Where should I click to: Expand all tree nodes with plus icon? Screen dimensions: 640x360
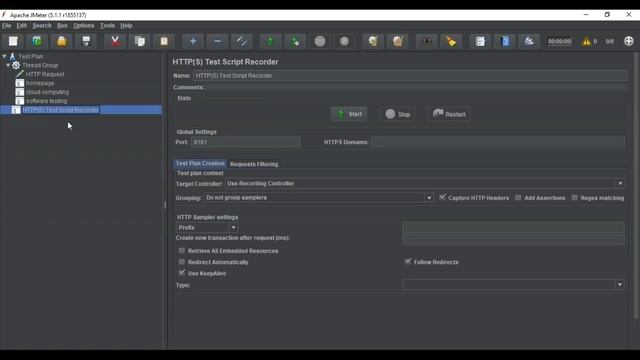pyautogui.click(x=193, y=41)
